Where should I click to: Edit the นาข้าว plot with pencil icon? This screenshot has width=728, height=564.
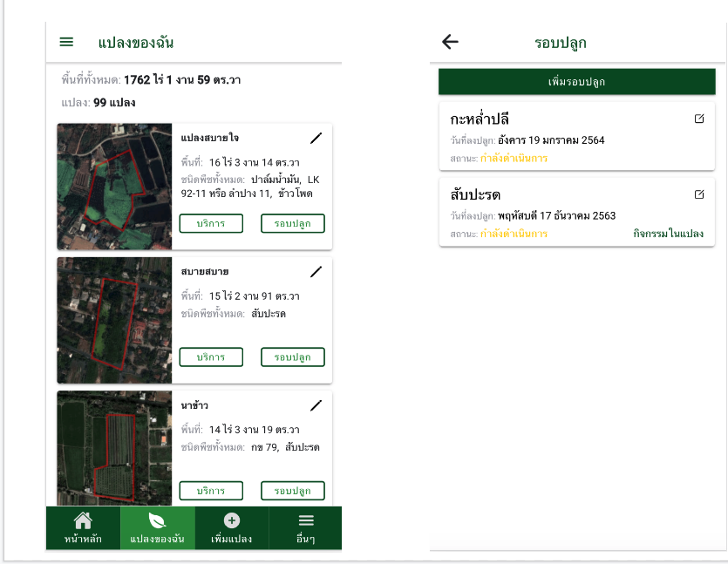316,405
